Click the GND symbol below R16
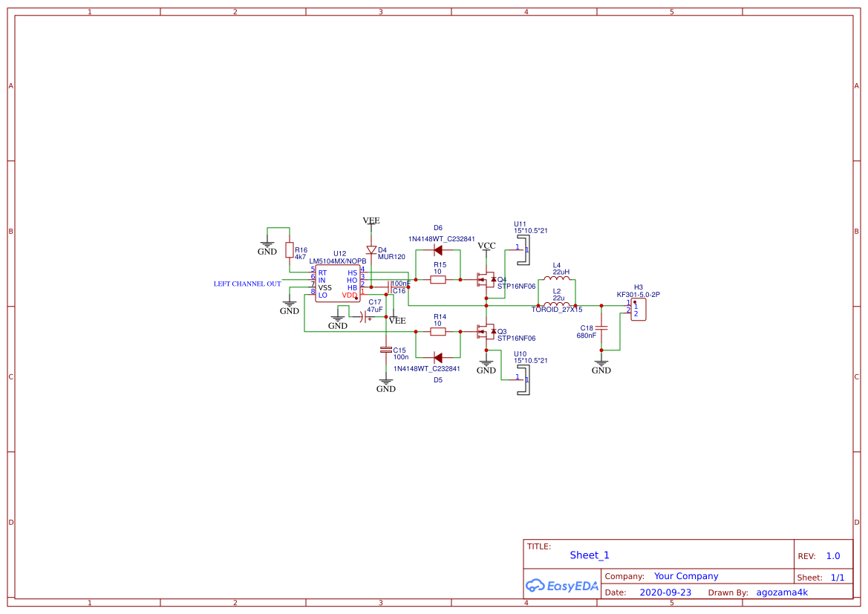Viewport: 868px width, 614px height. tap(267, 242)
